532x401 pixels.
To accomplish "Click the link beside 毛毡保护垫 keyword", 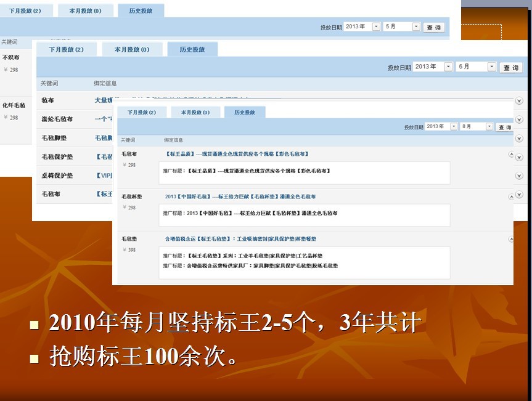I will (104, 156).
